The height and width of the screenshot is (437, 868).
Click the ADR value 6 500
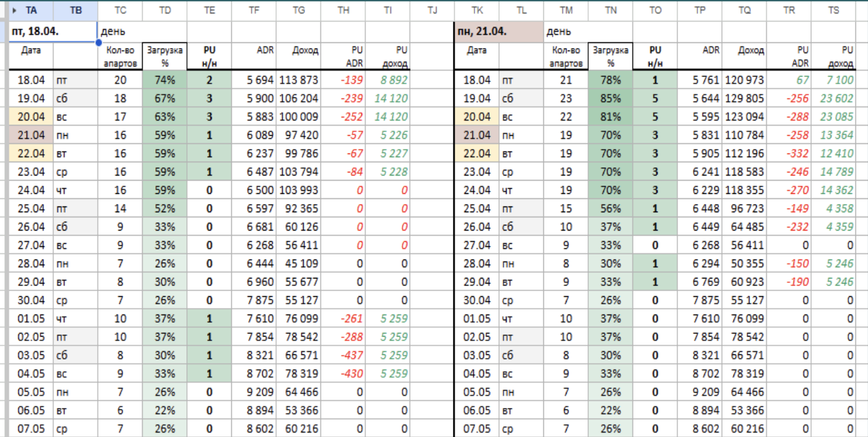[253, 190]
